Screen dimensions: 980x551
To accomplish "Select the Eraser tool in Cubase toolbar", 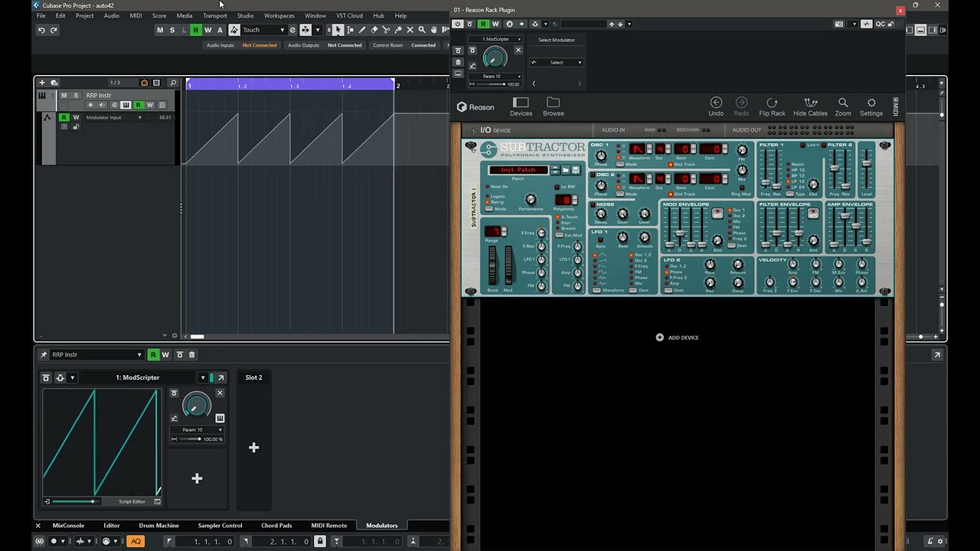I will 374,30.
